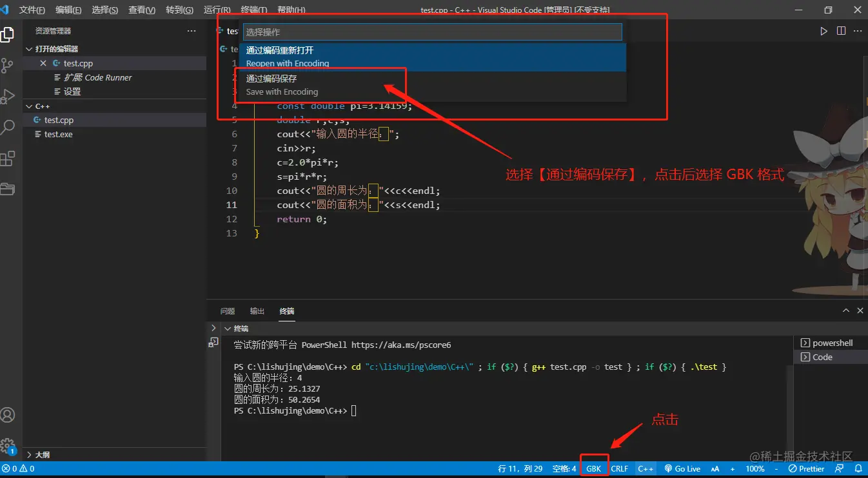
Task: Select the powershell terminal instance
Action: click(831, 343)
